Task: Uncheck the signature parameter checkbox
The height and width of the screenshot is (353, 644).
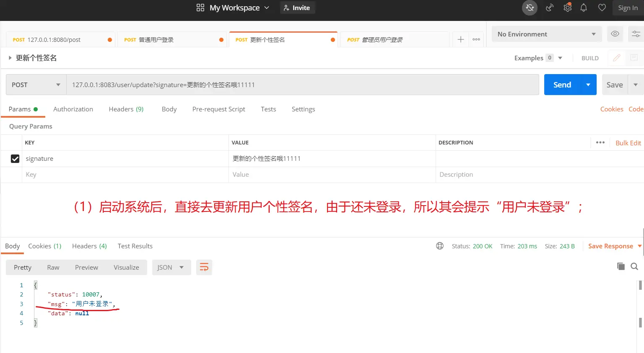Action: coord(15,159)
